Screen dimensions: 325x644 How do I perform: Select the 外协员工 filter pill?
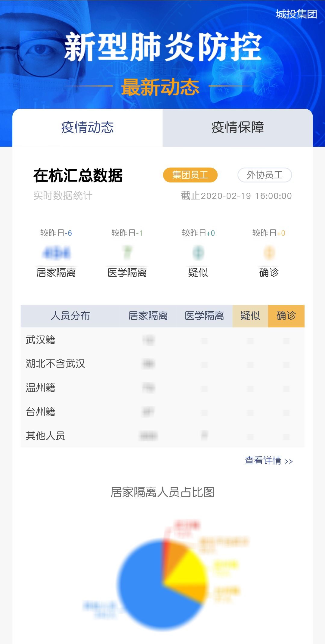point(265,175)
